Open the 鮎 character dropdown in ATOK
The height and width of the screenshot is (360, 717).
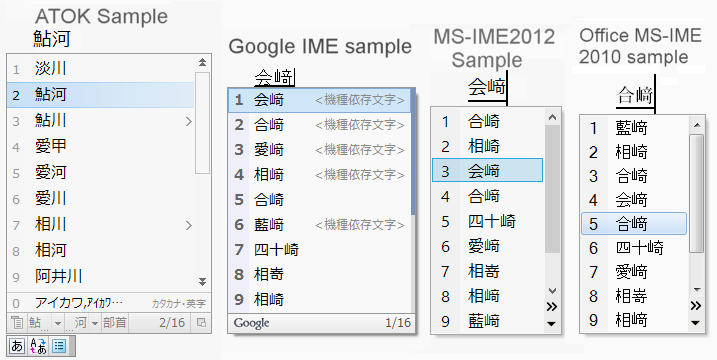pos(58,323)
